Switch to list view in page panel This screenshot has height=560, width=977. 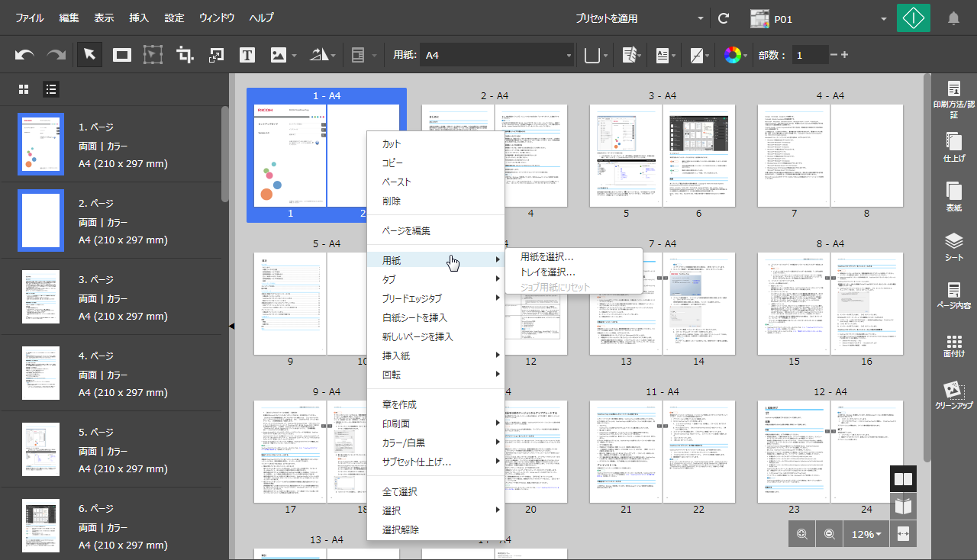(x=51, y=89)
